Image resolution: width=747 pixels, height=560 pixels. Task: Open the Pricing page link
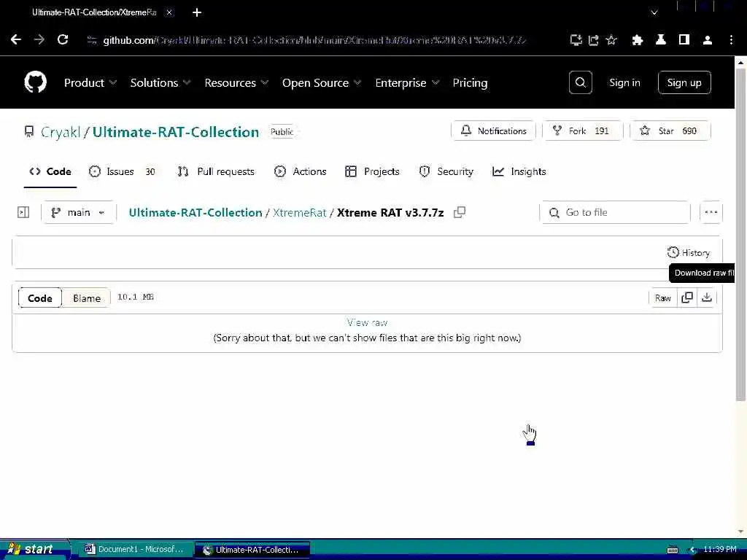tap(471, 83)
